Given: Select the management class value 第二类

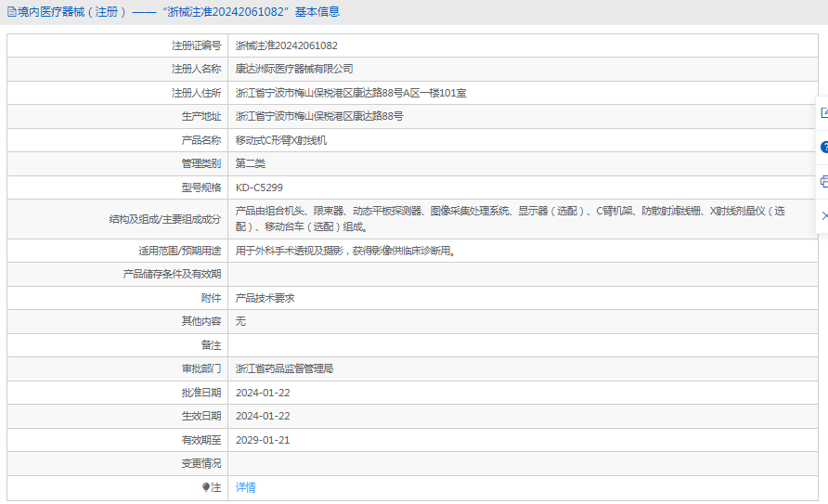Looking at the screenshot, I should tap(251, 163).
